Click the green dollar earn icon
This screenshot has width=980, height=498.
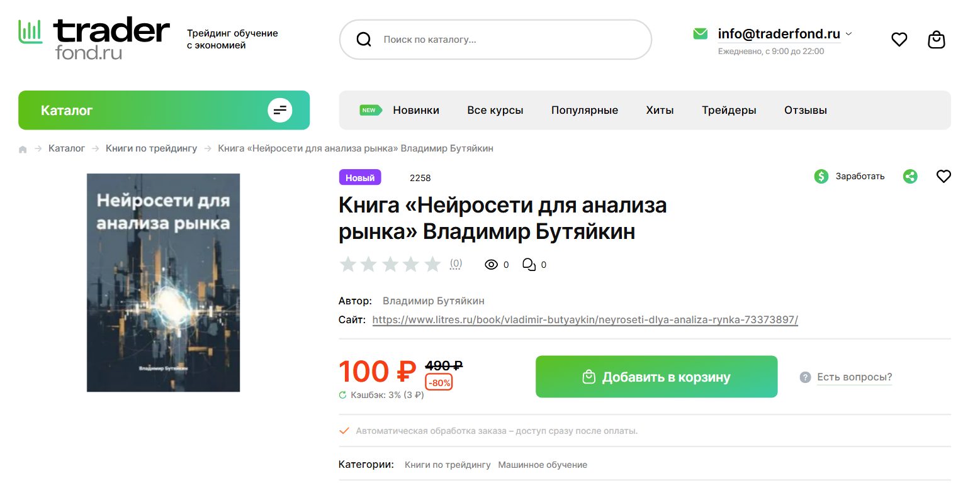(x=821, y=177)
